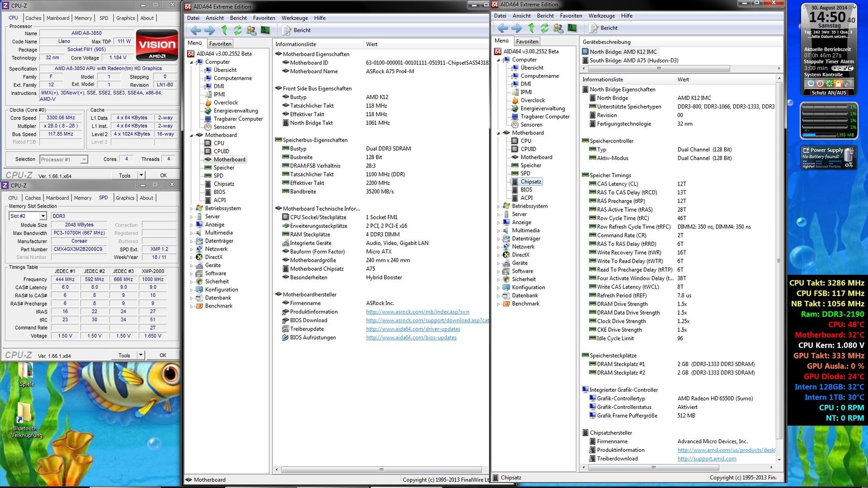This screenshot has height=488, width=868.
Task: Switch to Mainboard tab in upper CPU-Z window
Action: 58,18
